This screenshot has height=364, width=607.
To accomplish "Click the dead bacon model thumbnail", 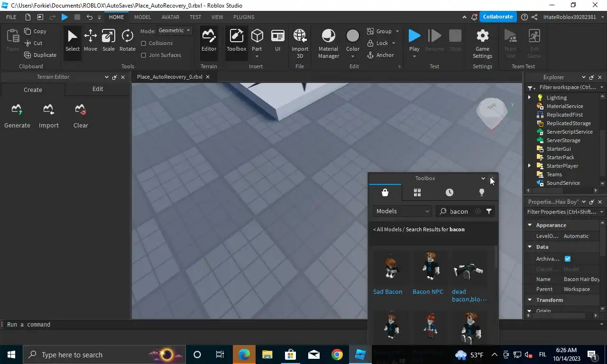I will tap(469, 269).
